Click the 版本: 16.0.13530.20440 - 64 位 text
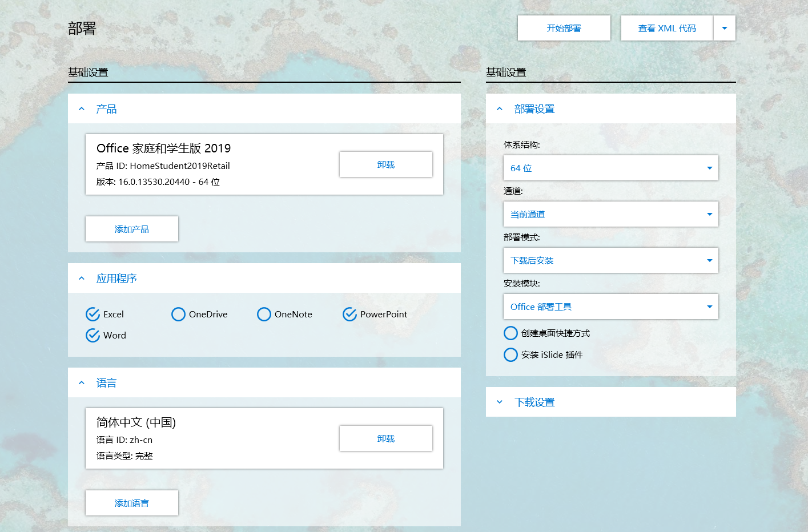 (x=158, y=182)
